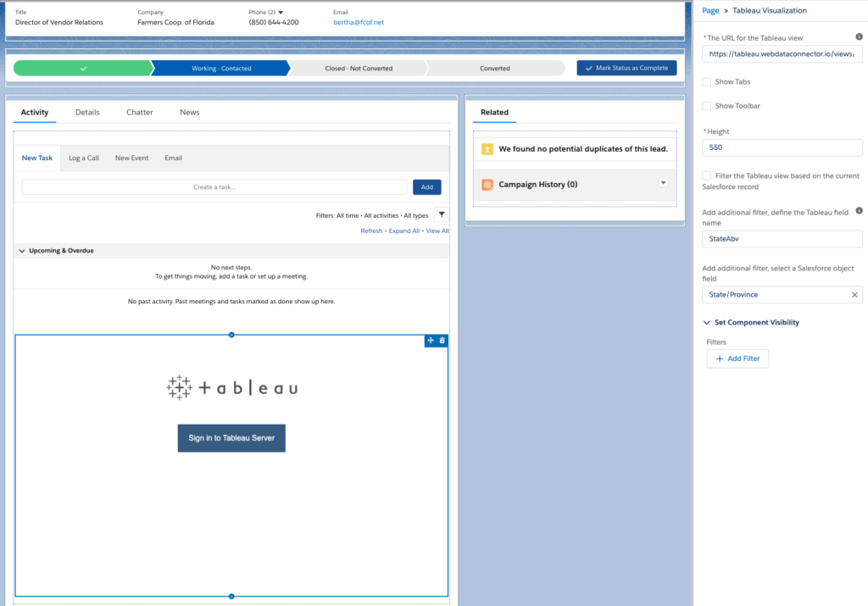Click info icon beside Tableau view URL
The image size is (868, 606).
[859, 37]
